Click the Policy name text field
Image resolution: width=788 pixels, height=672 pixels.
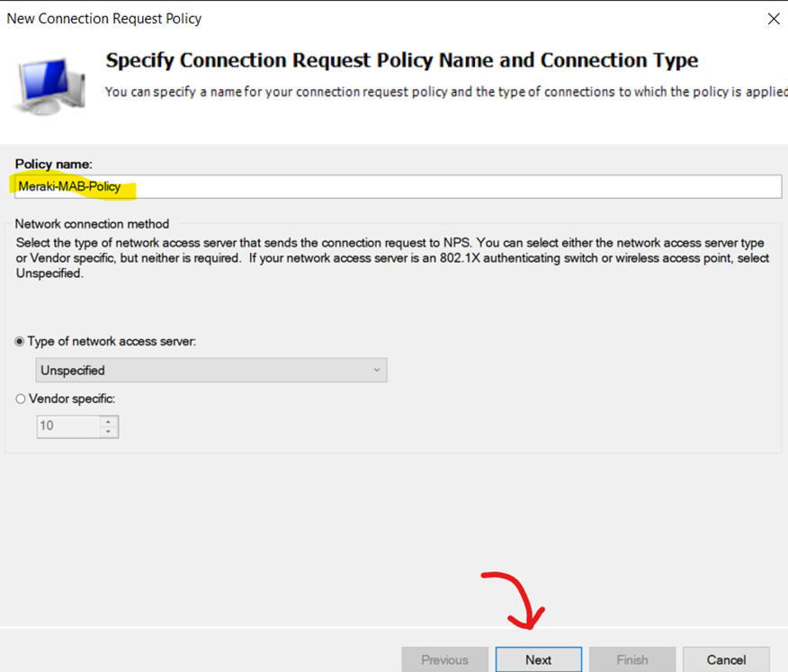click(x=398, y=186)
